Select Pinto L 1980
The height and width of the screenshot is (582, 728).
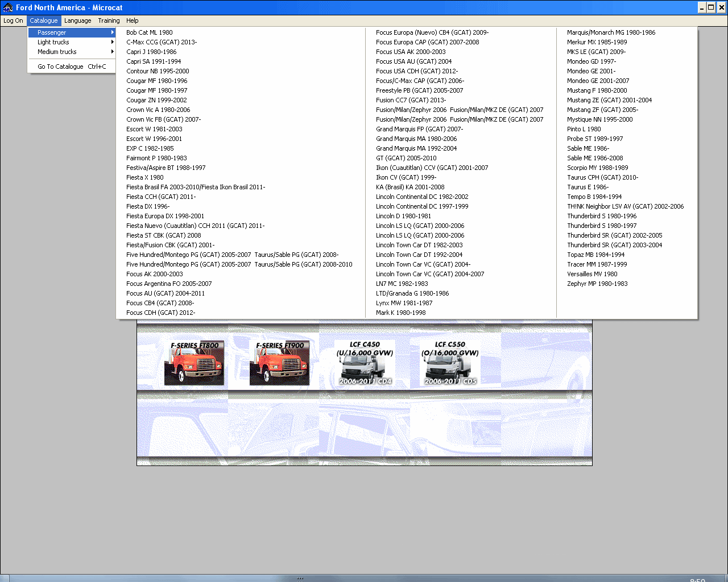pos(584,129)
